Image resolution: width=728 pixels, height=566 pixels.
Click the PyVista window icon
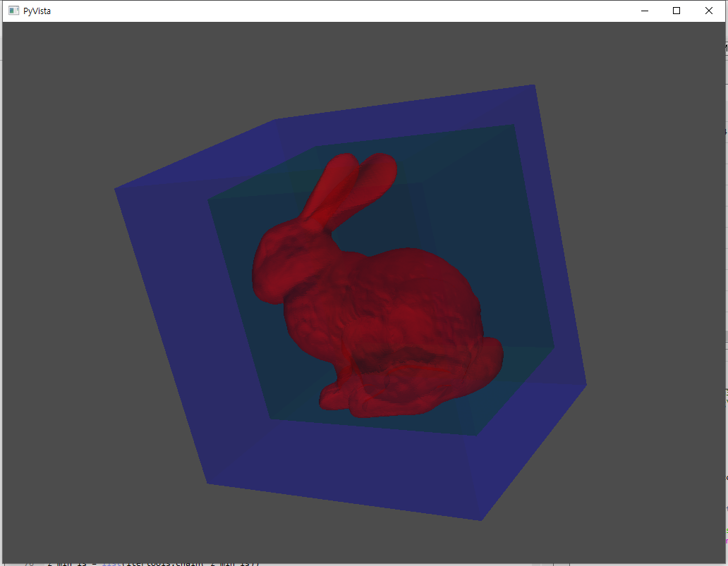pyautogui.click(x=13, y=11)
